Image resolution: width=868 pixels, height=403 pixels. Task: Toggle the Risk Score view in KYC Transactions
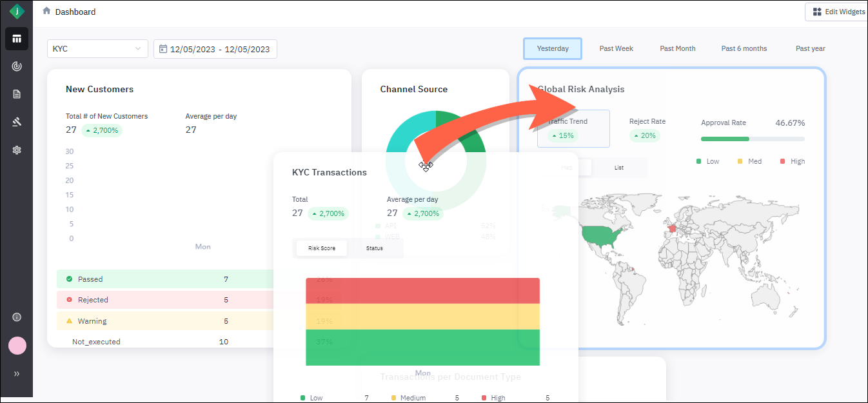coord(321,248)
